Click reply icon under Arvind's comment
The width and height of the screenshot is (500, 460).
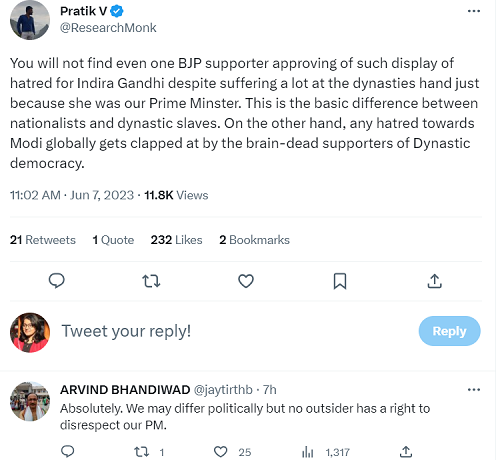point(68,452)
